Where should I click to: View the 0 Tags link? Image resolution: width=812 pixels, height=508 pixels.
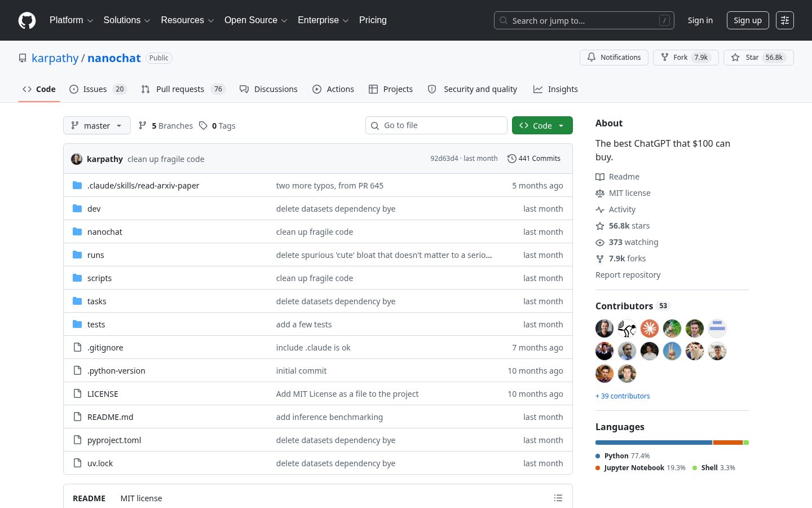(217, 126)
